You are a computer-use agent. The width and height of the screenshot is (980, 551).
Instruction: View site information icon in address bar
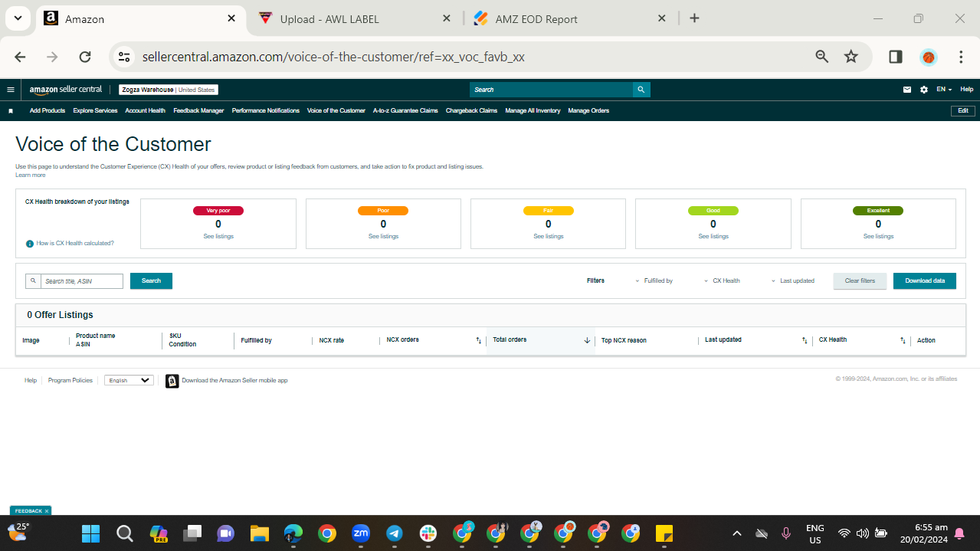click(x=125, y=57)
